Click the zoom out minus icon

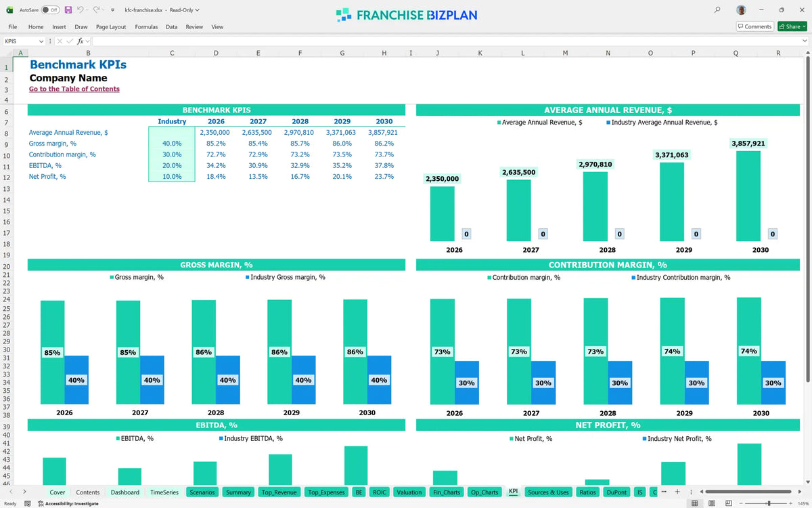[742, 503]
